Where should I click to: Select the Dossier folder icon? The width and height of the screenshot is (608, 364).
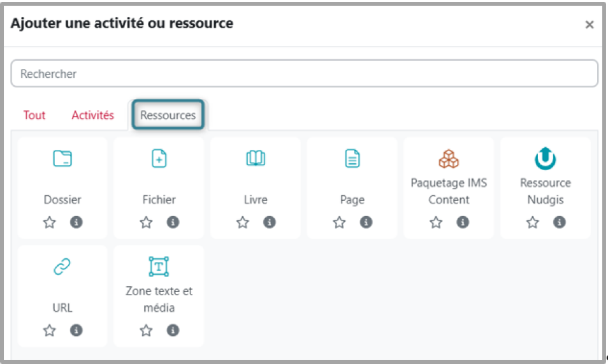tap(62, 159)
